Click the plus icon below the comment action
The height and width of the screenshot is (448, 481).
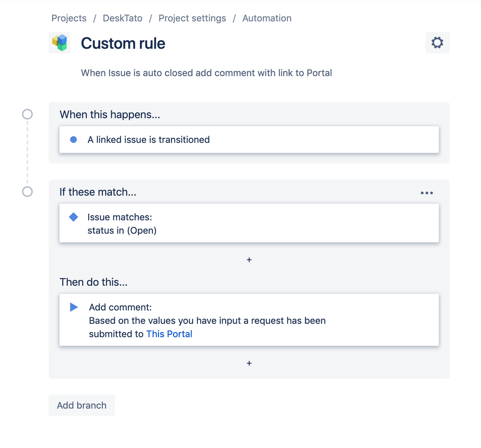pyautogui.click(x=249, y=363)
